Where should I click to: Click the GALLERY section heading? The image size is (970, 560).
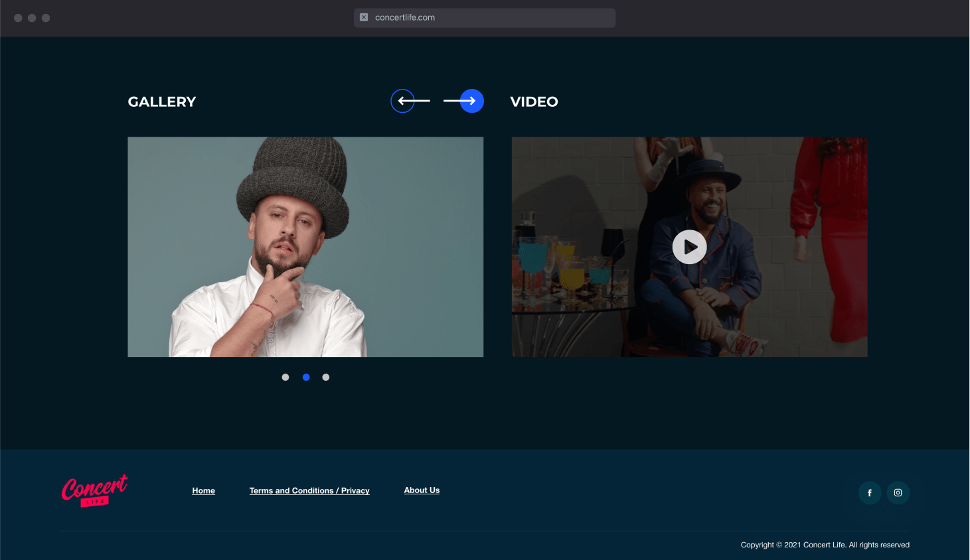pos(162,102)
